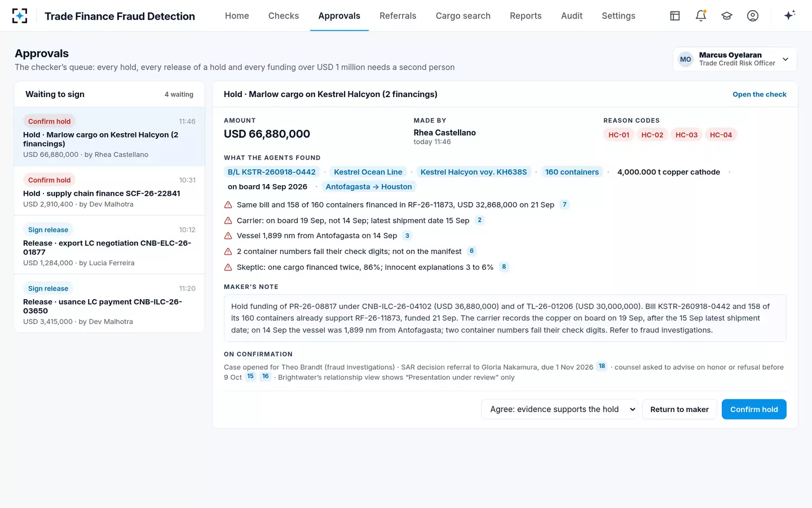812x508 pixels.
Task: Open the Kestrel Ocean Line chip
Action: [x=368, y=172]
